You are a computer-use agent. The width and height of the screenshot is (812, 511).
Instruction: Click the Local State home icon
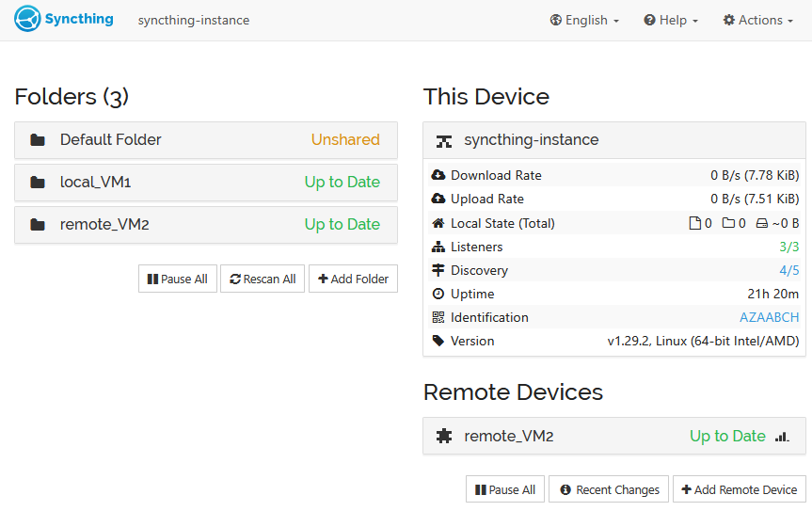[x=438, y=223]
